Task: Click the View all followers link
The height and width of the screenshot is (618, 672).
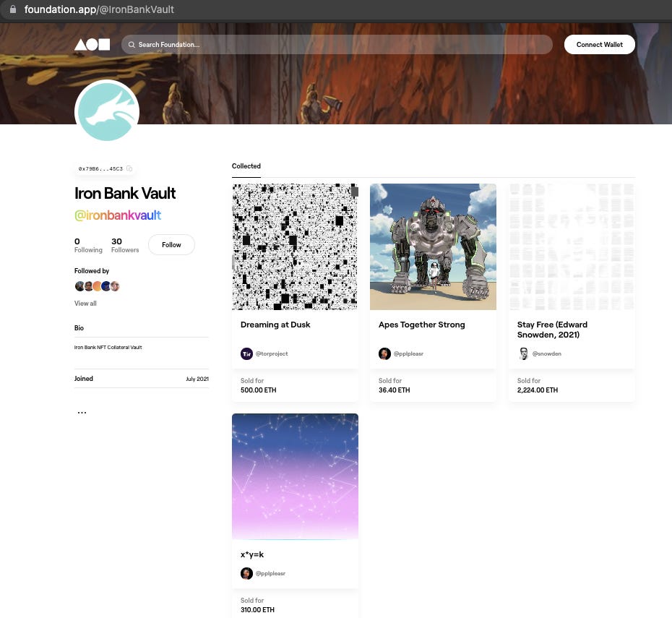Action: click(85, 304)
